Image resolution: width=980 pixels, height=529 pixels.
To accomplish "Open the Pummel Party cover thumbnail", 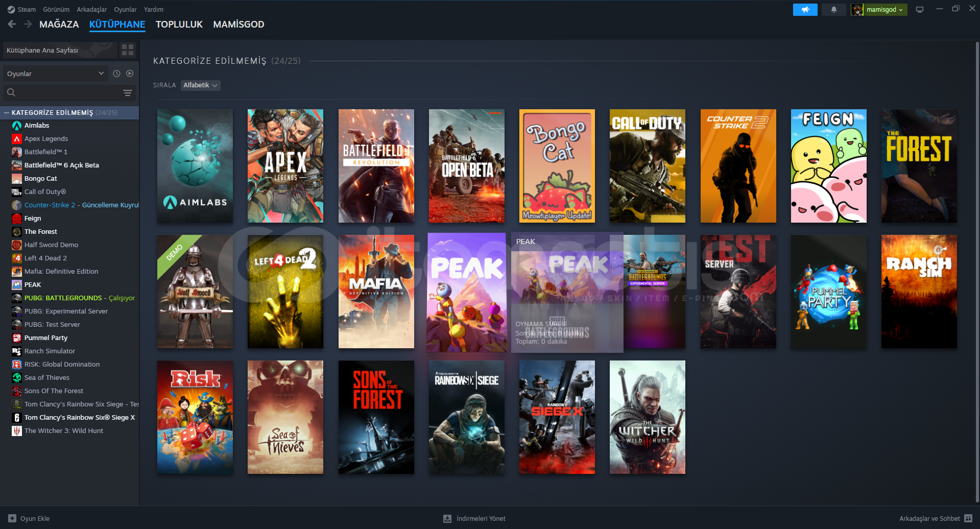I will (x=829, y=292).
